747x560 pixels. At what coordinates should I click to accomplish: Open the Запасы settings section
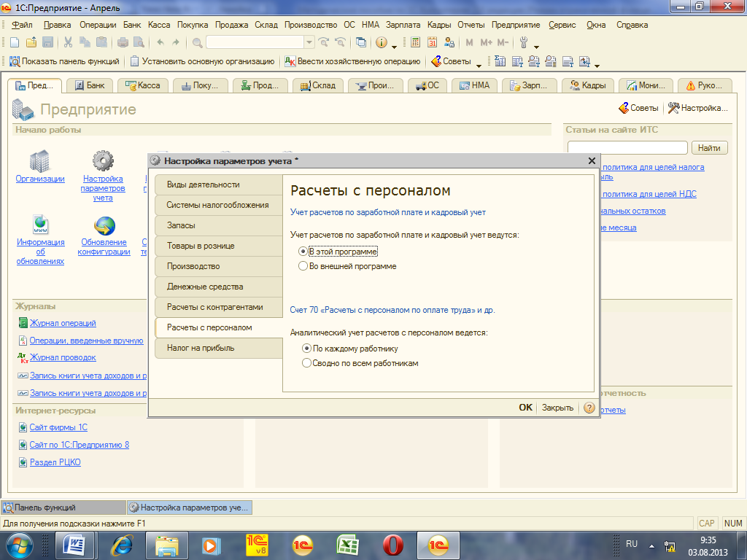[219, 226]
